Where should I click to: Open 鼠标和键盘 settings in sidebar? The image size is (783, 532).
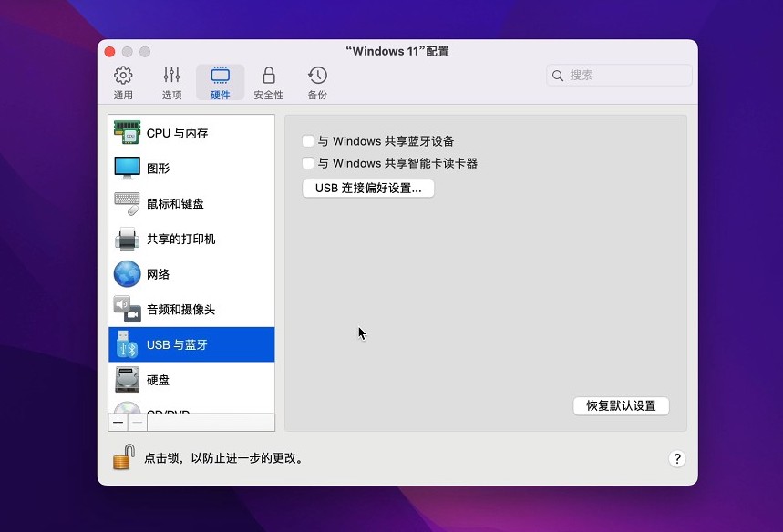click(174, 204)
